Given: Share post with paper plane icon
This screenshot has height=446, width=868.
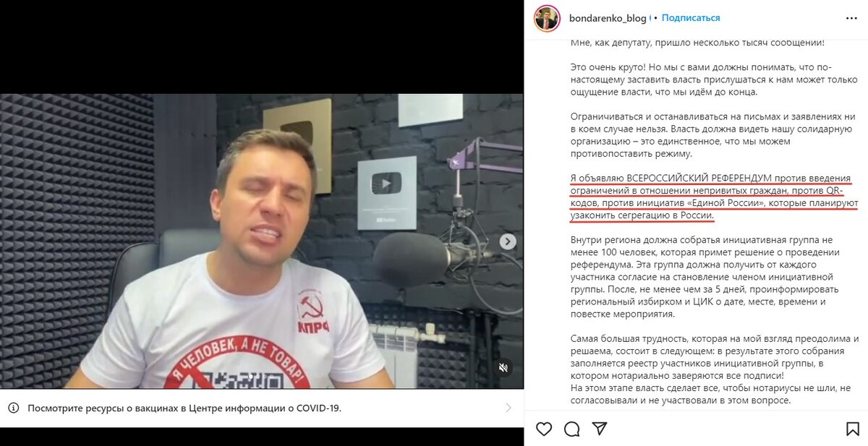Looking at the screenshot, I should click(x=600, y=429).
